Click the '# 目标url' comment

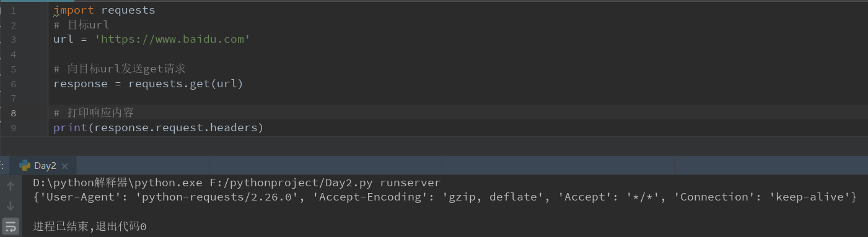[81, 25]
